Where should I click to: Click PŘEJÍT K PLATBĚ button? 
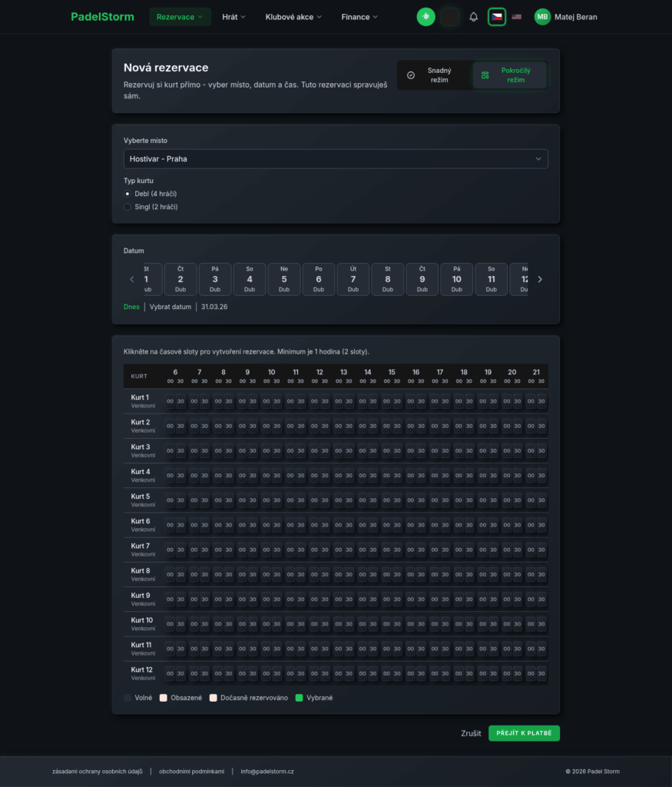tap(524, 733)
